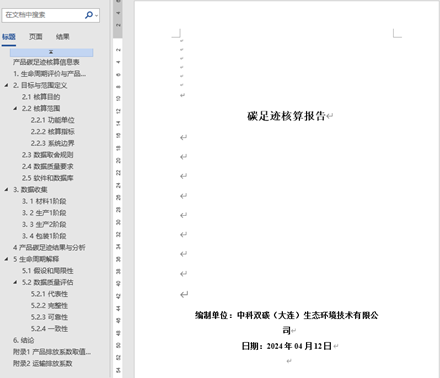440x378 pixels.
Task: Switch to the 结果 tab
Action: pyautogui.click(x=63, y=37)
